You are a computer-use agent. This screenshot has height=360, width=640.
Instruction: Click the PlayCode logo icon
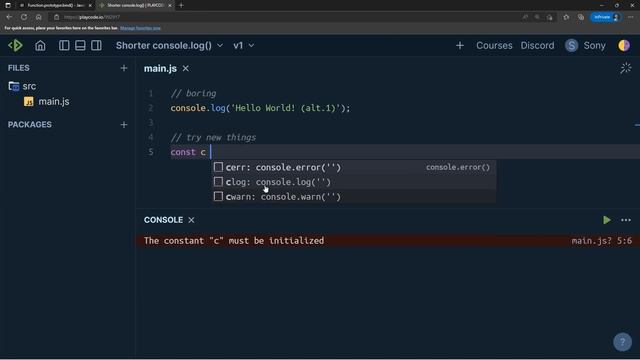[16, 45]
